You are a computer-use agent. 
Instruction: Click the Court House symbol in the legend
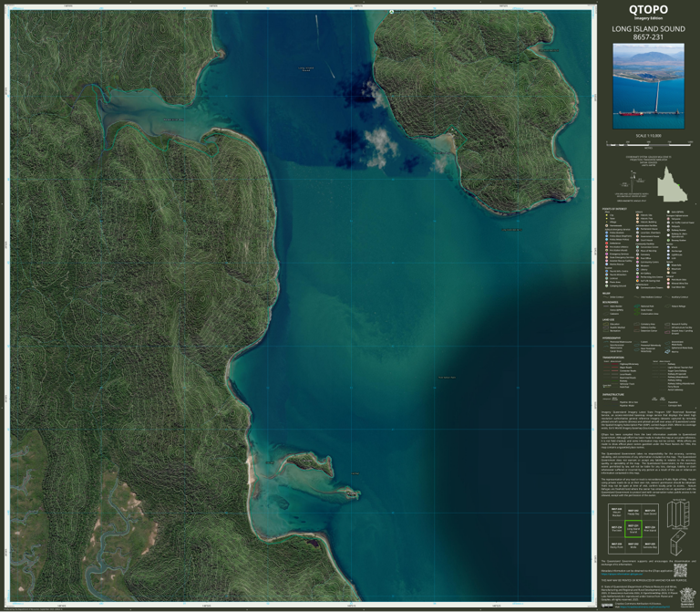[637, 240]
